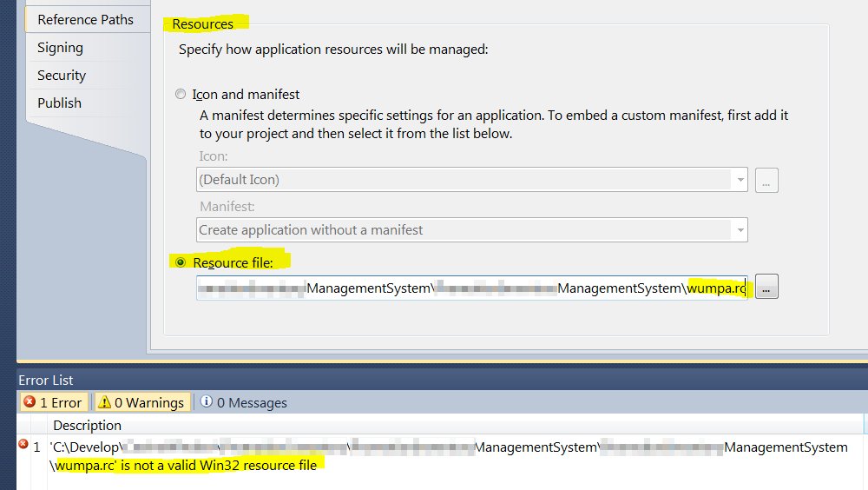
Task: Expand the Manifest dropdown list
Action: point(471,230)
